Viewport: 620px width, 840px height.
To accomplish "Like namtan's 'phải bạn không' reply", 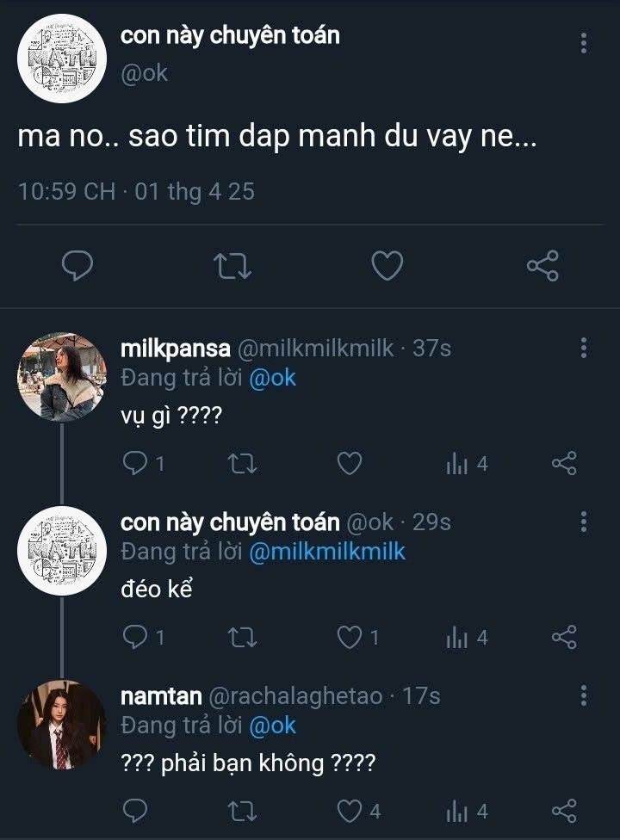I will [x=348, y=811].
